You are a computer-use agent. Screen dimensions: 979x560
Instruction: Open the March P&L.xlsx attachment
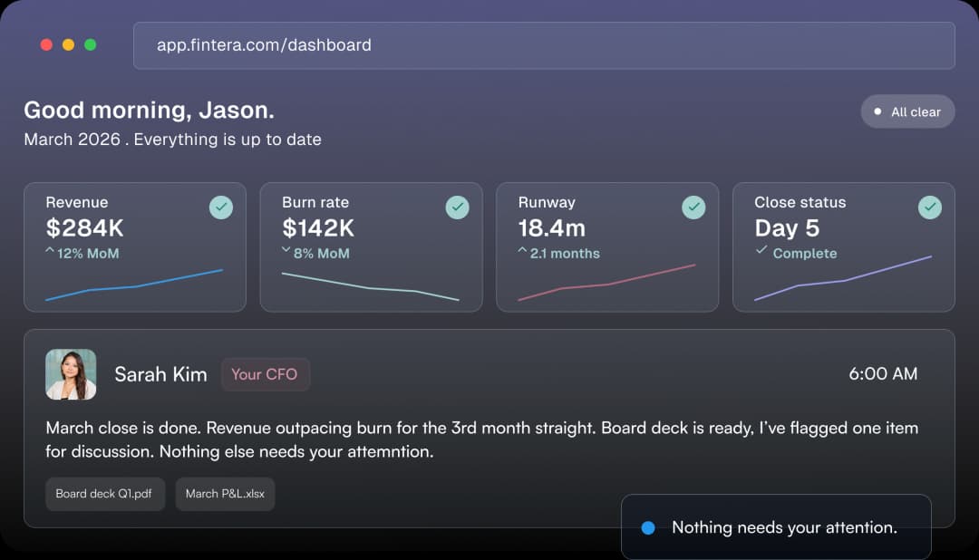[225, 494]
